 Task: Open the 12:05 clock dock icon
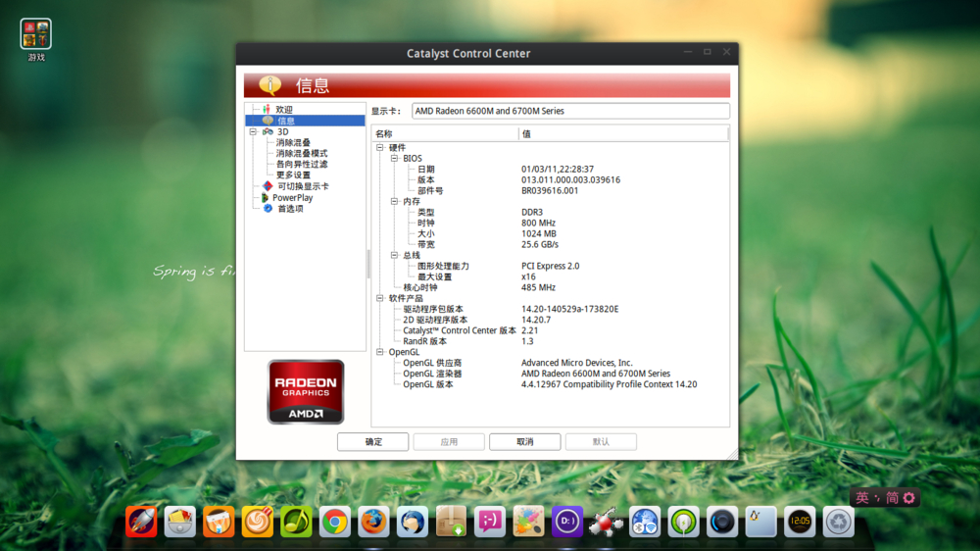800,522
